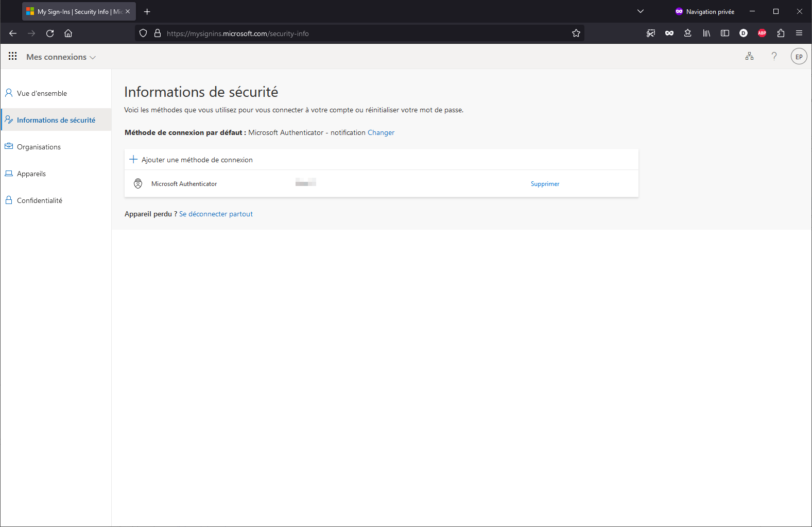
Task: Click the infinity mask extension icon
Action: 669,33
